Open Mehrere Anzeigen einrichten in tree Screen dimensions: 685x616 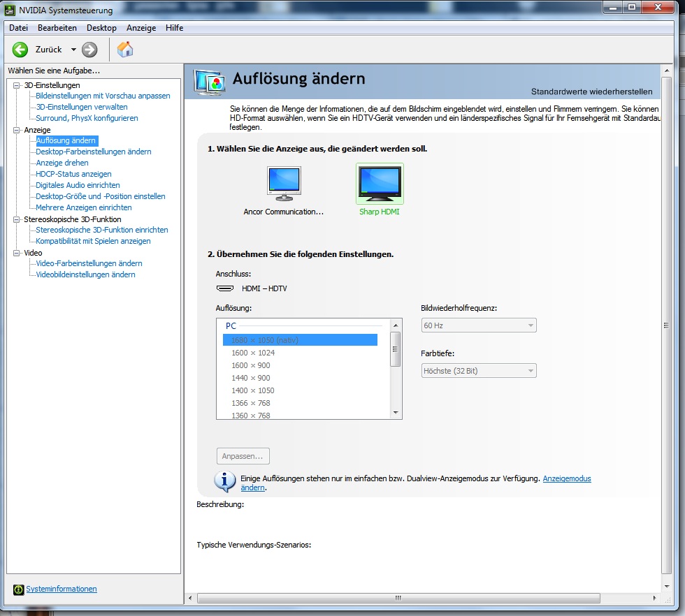pyautogui.click(x=83, y=207)
